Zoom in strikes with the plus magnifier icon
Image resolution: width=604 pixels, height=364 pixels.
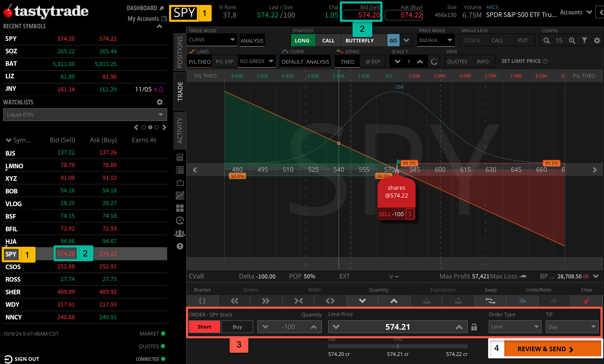point(572,40)
